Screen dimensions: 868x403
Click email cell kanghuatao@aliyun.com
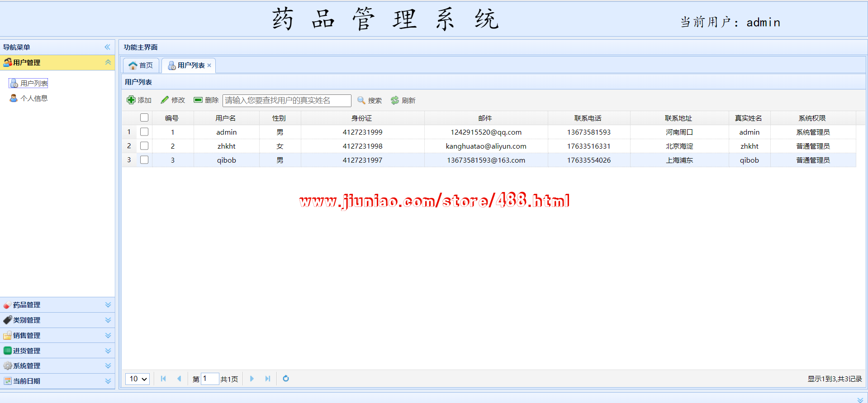(x=486, y=146)
